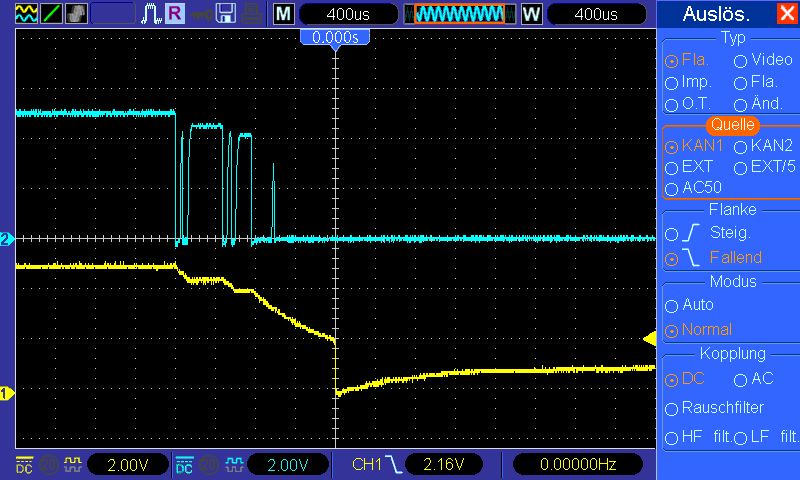The width and height of the screenshot is (800, 480).
Task: Click the 0.000s trigger position marker
Action: coord(335,37)
